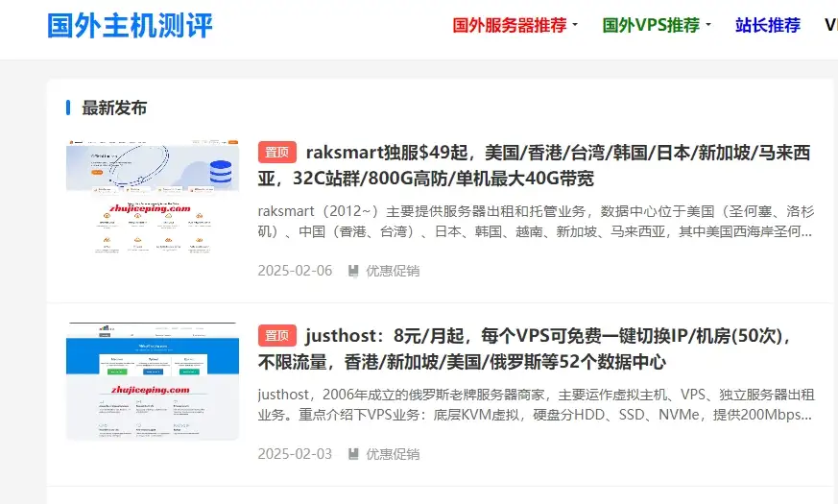
Task: Click the date 2025-02-03
Action: tap(295, 454)
